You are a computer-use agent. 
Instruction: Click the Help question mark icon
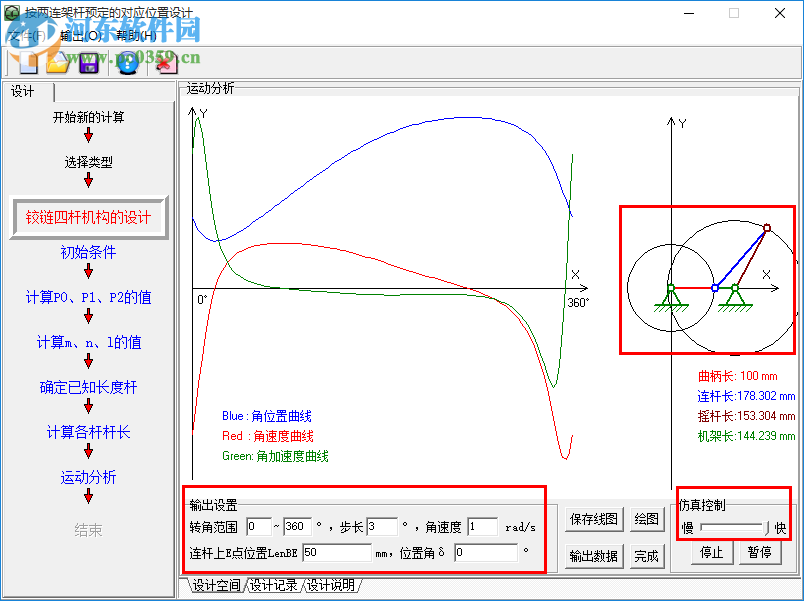pyautogui.click(x=128, y=63)
